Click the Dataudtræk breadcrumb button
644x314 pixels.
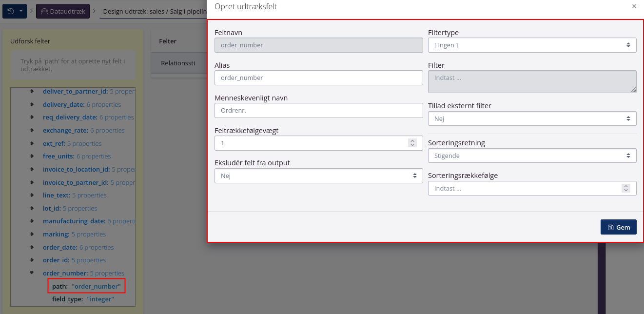coord(63,12)
